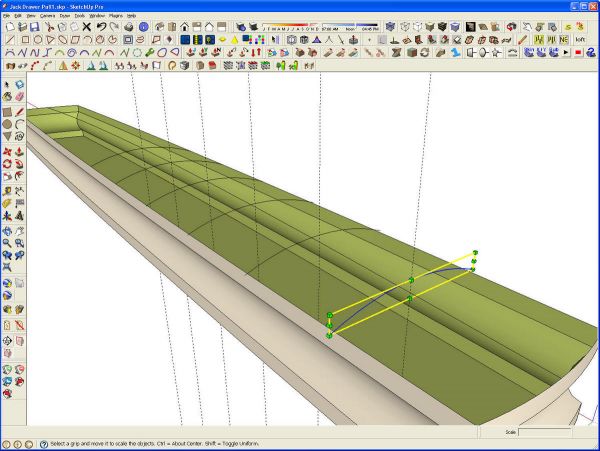The width and height of the screenshot is (600, 451).
Task: Pick the Move tool red arrows
Action: [7, 152]
